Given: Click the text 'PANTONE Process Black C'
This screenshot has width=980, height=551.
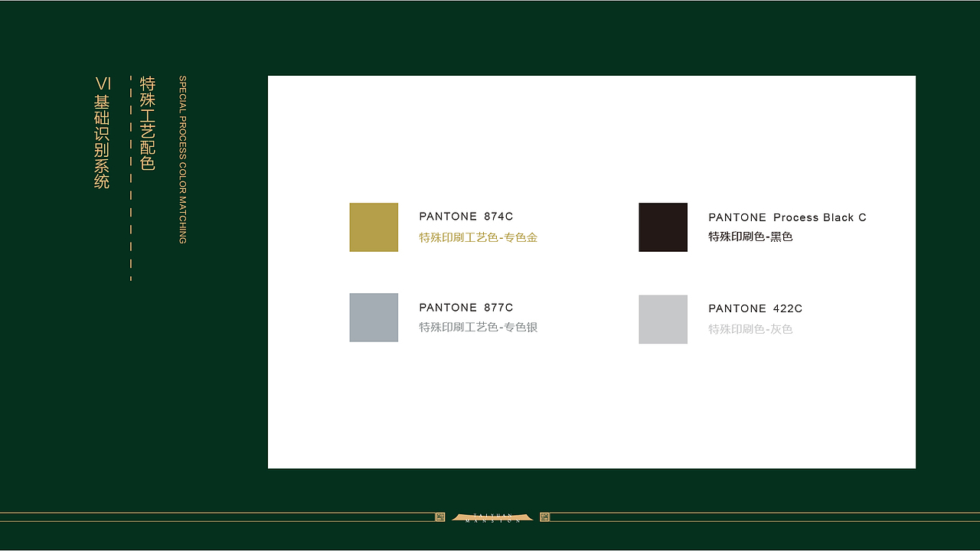Looking at the screenshot, I should (x=787, y=217).
